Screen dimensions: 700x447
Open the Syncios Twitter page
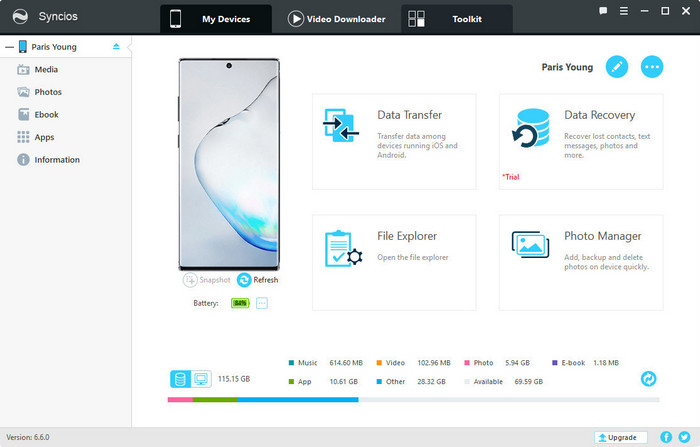pos(684,437)
